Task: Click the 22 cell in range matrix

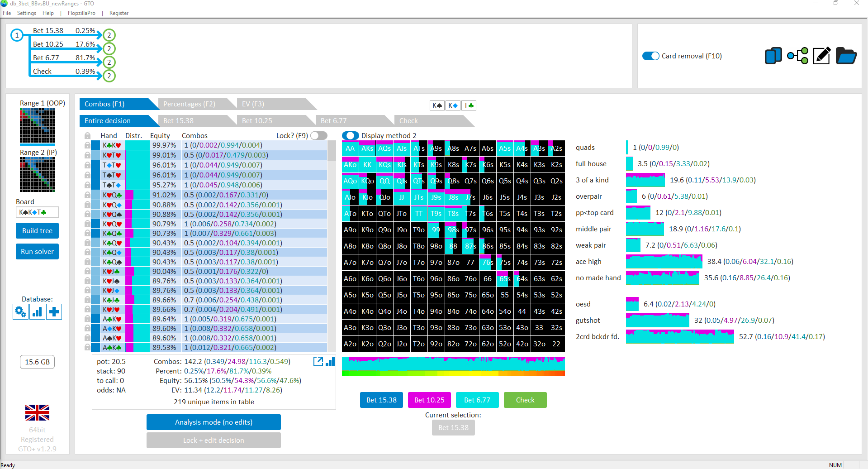Action: click(x=556, y=344)
